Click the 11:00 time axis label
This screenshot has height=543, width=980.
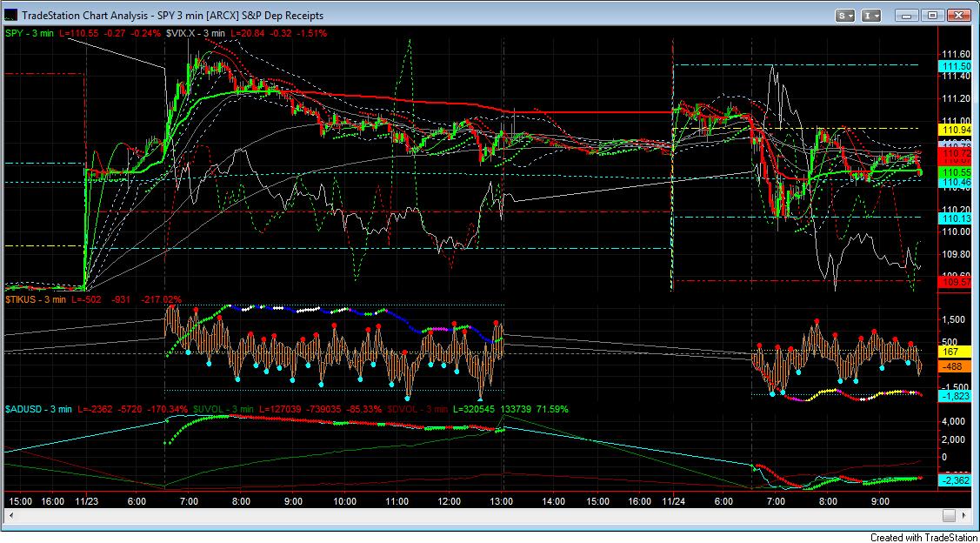(x=397, y=500)
